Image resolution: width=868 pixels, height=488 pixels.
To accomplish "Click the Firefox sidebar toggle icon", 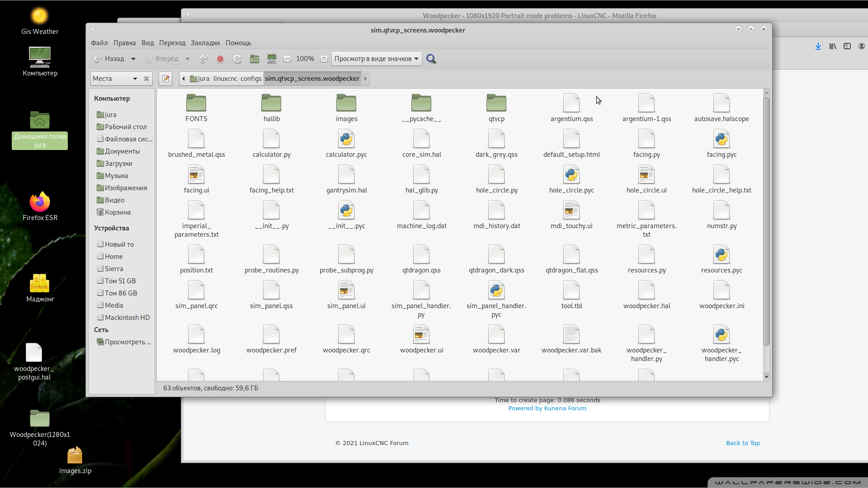I will pos(847,46).
